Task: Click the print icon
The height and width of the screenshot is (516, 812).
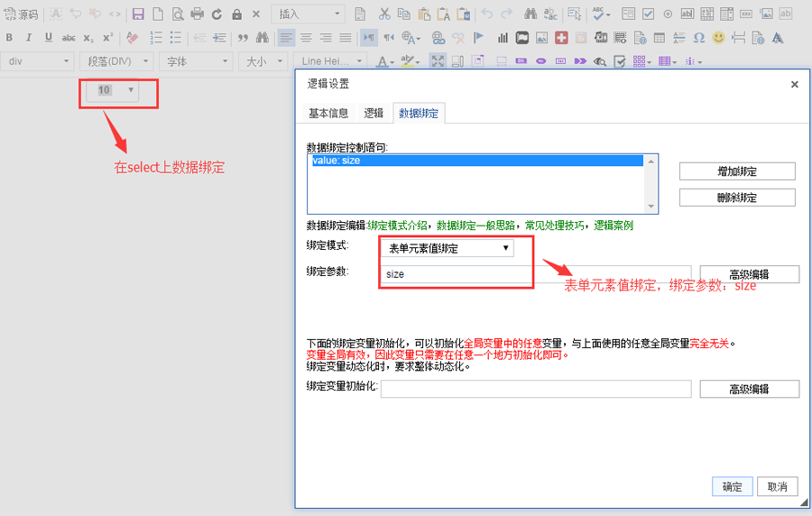Action: coord(197,14)
